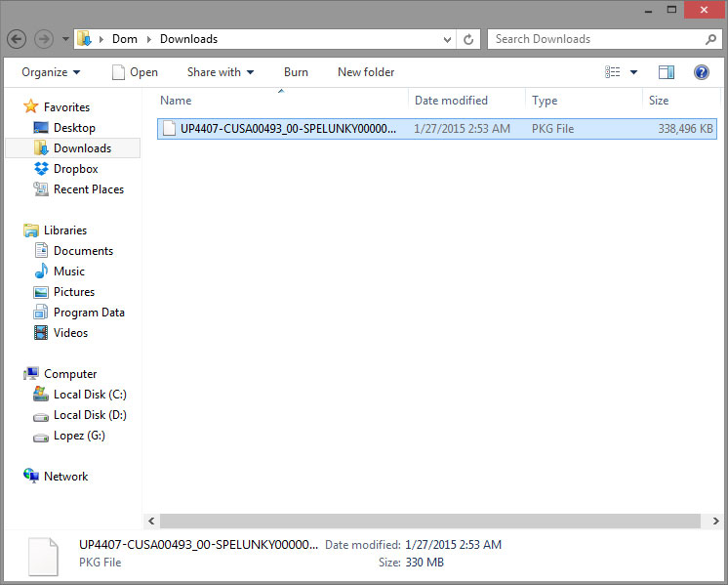
Task: Open Downloads in Favorites
Action: [x=82, y=148]
